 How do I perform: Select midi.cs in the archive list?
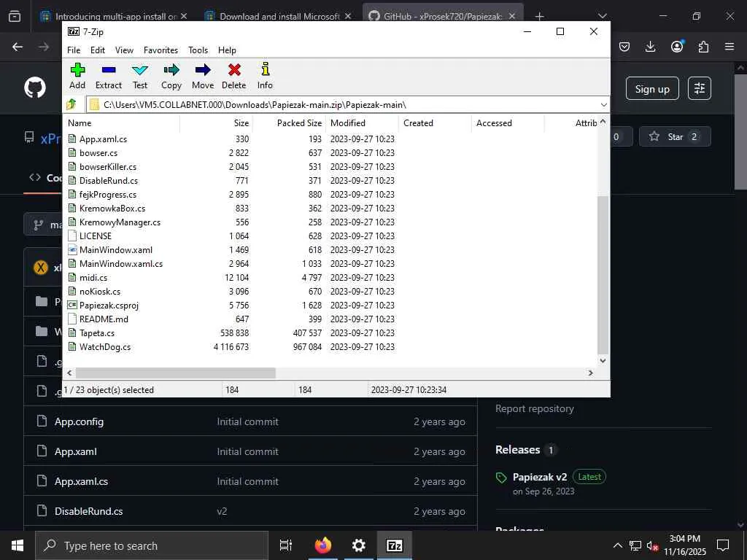(93, 277)
